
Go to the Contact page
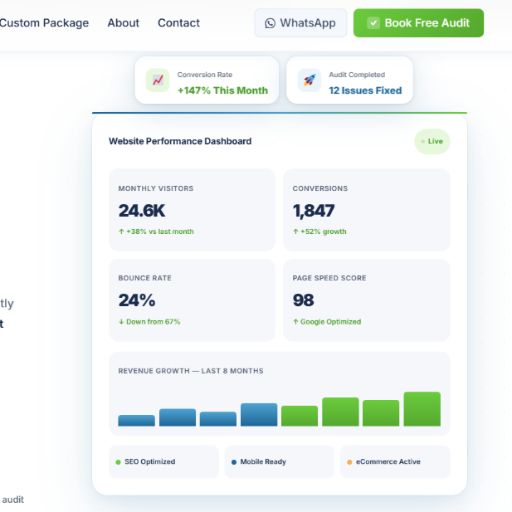click(179, 23)
